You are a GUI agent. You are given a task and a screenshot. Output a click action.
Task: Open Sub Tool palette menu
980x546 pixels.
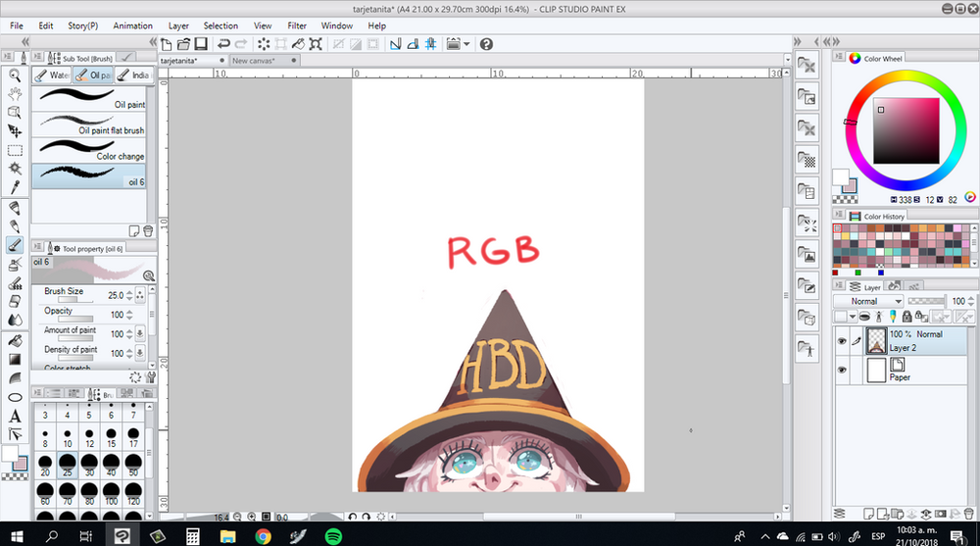pyautogui.click(x=37, y=57)
